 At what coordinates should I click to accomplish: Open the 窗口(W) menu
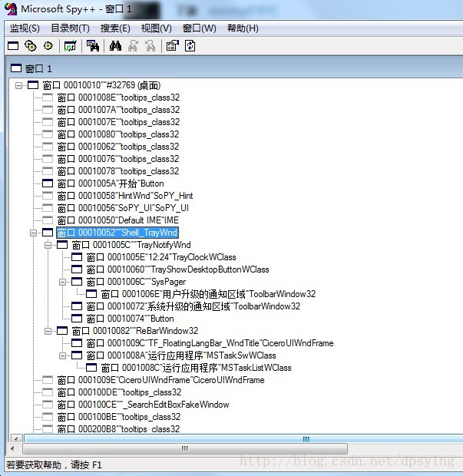(x=200, y=28)
